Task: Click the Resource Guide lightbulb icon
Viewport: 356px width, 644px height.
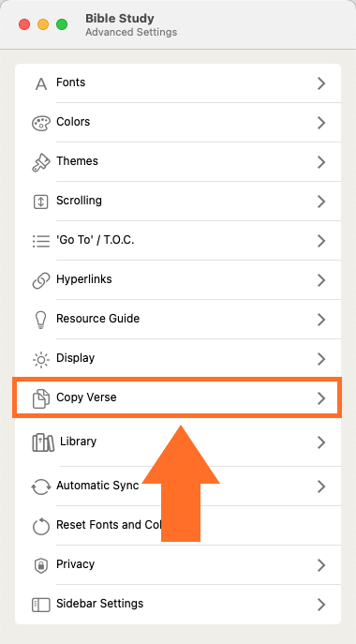Action: click(x=41, y=320)
